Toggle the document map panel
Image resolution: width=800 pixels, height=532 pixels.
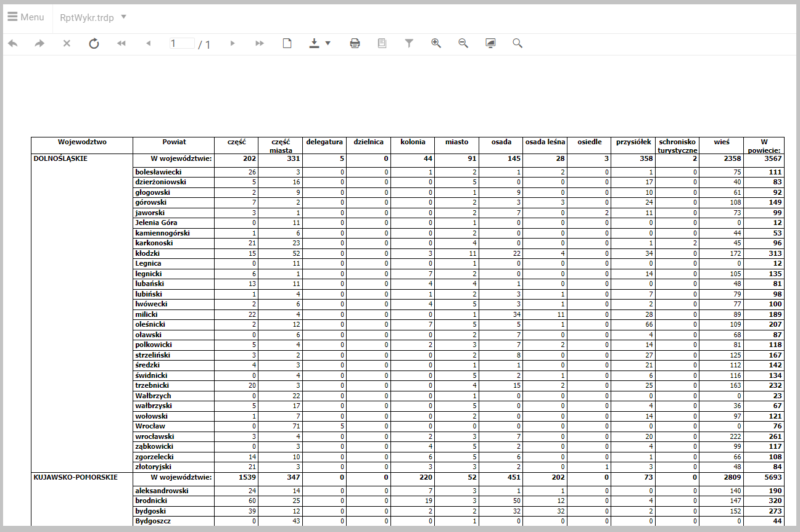(x=382, y=43)
